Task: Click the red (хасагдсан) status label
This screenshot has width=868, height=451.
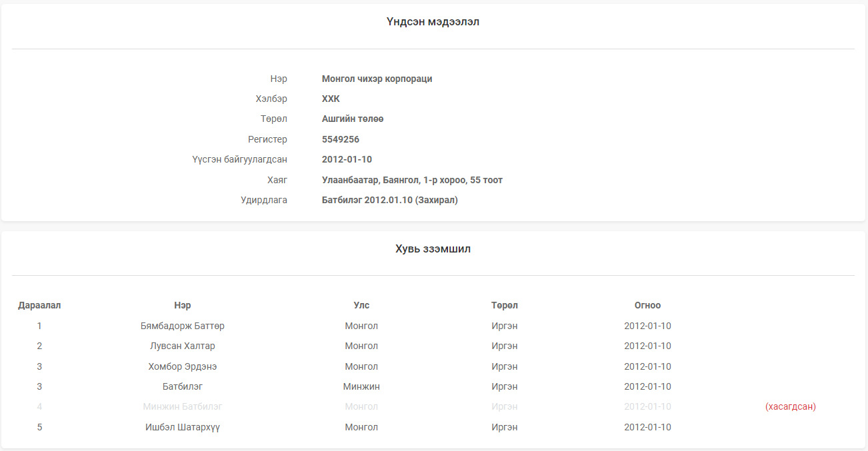Action: coord(790,406)
